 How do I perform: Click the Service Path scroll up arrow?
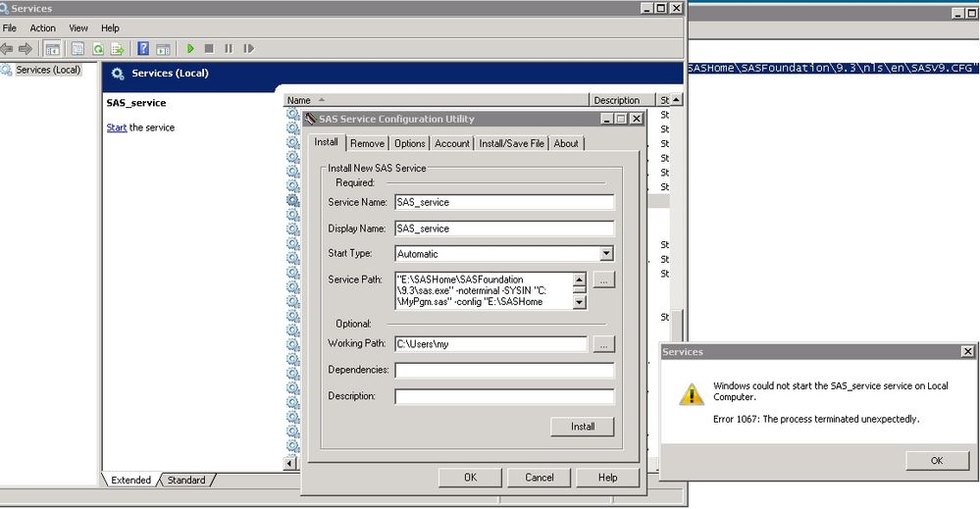[580, 280]
